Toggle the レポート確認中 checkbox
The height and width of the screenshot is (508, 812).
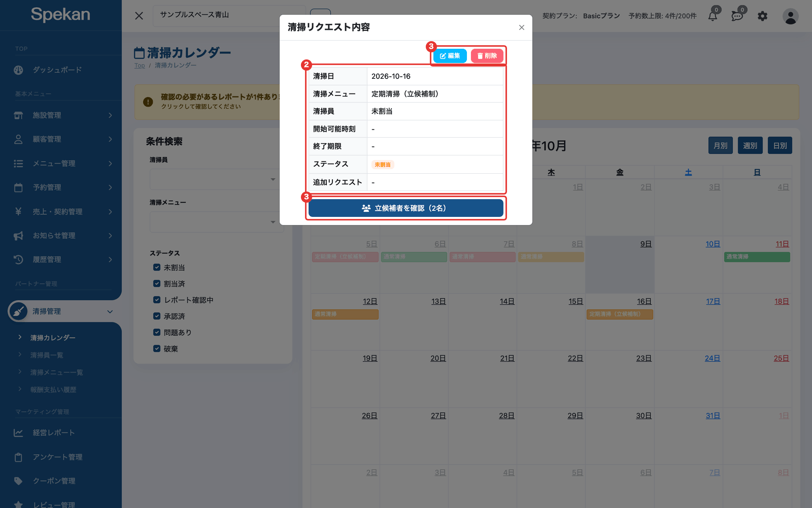[x=157, y=300]
